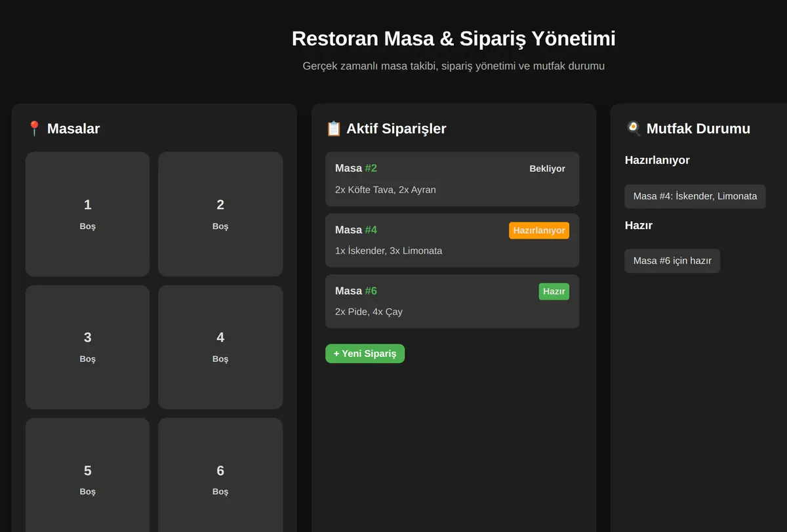Viewport: 787px width, 532px height.
Task: Click the Hazırlanıyor status badge on Masa #4
Action: [539, 230]
